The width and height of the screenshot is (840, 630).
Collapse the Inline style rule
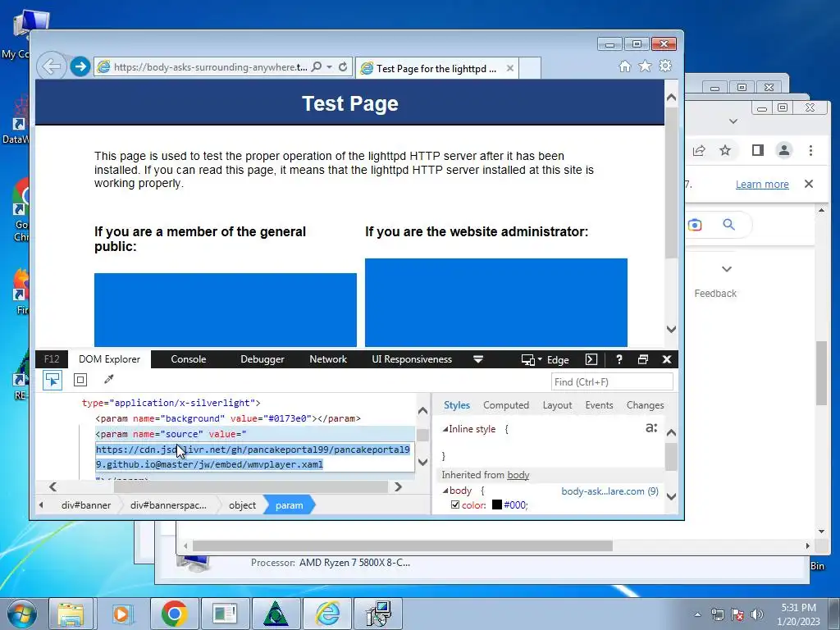445,429
